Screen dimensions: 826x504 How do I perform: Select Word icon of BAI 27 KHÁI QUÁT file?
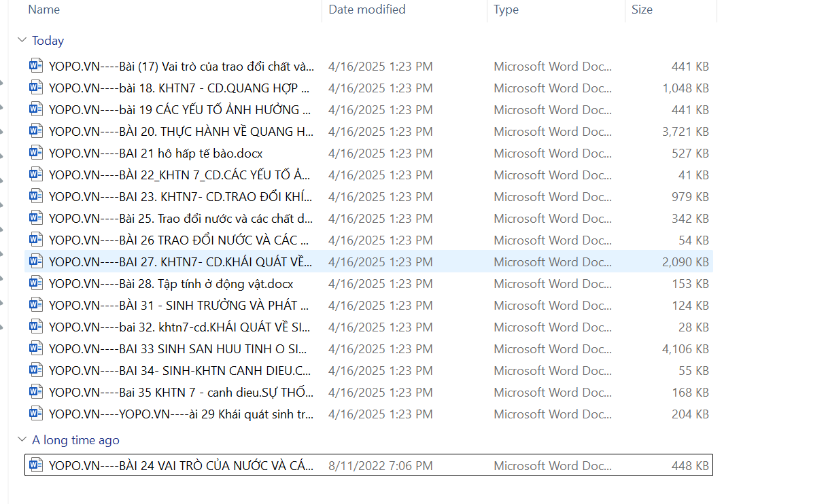[36, 262]
